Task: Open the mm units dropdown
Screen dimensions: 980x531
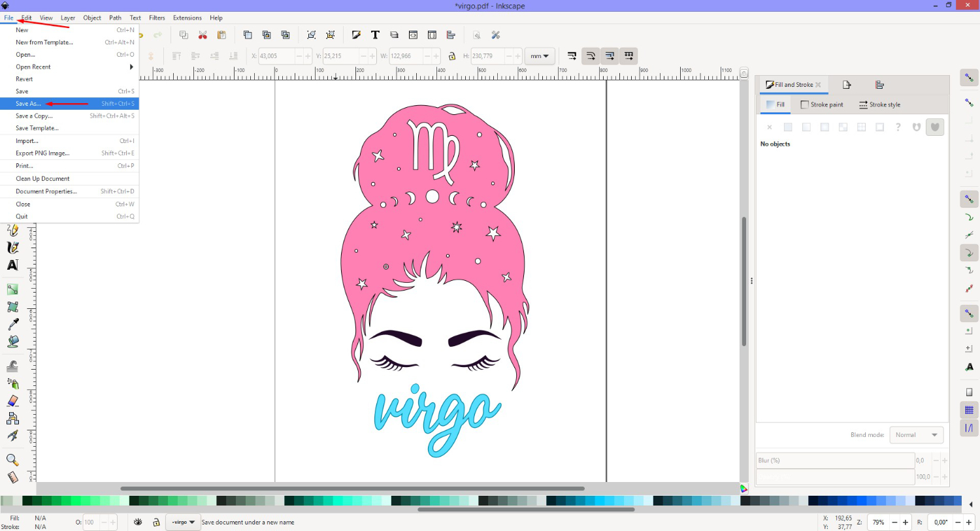Action: 540,56
